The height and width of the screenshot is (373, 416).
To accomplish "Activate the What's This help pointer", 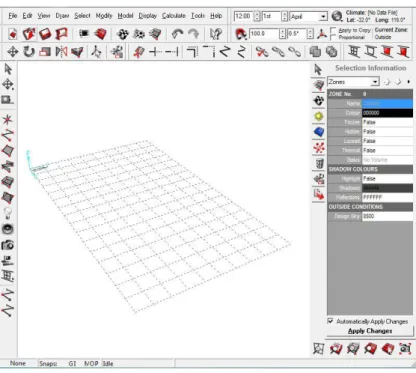I will [x=215, y=34].
